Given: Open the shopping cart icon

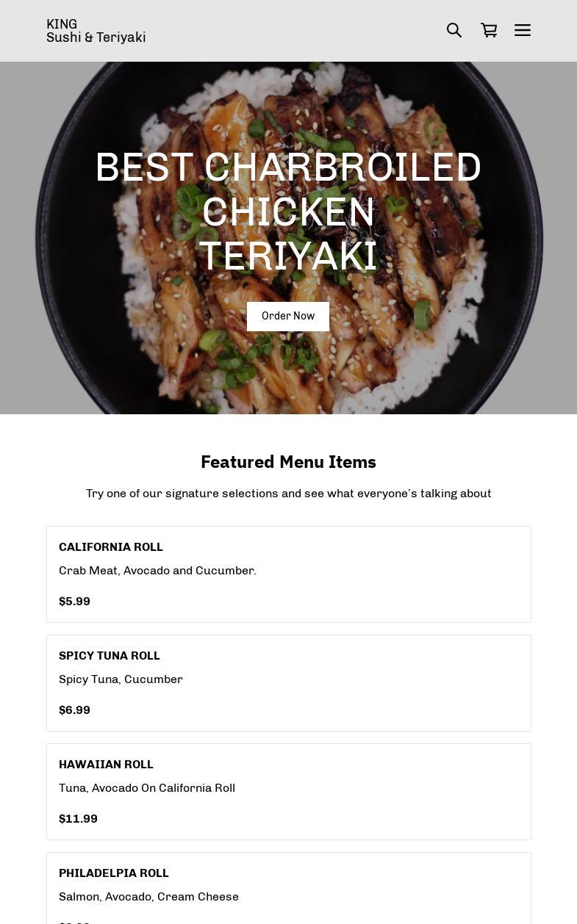Looking at the screenshot, I should pyautogui.click(x=489, y=30).
